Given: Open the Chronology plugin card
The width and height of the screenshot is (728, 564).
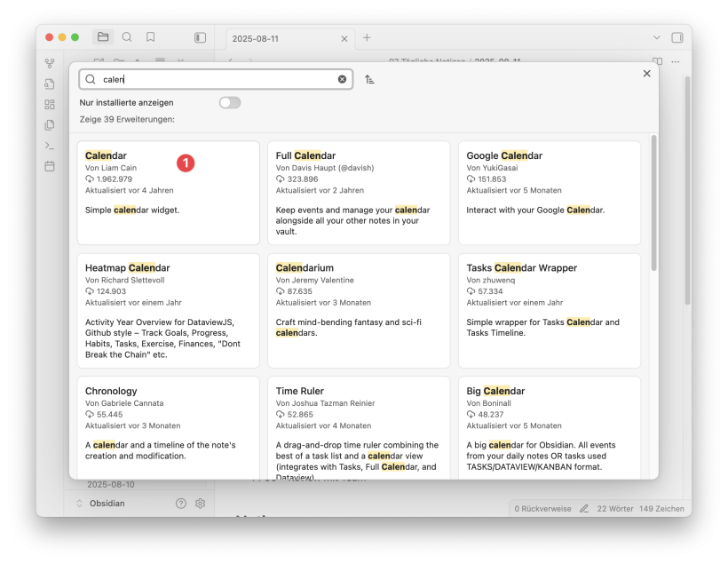Looking at the screenshot, I should point(169,428).
